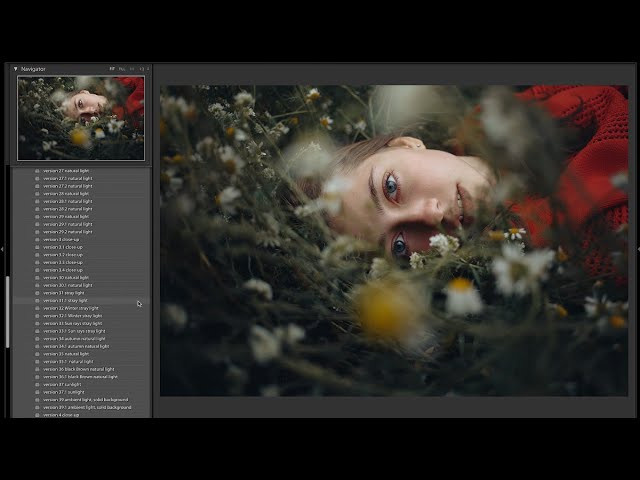Click preset icon for version 33.1 Sun rays
This screenshot has width=640, height=480.
37,331
